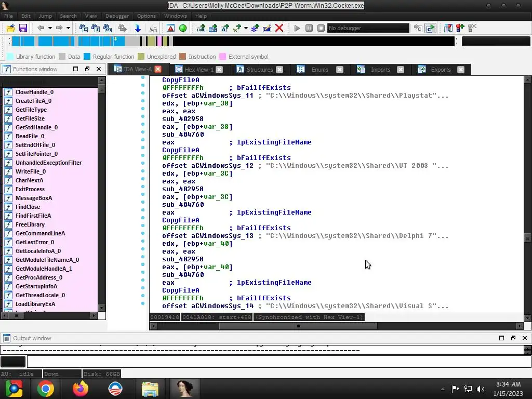Click the text search binoculars icon
Viewport: 532px width, 399px height.
pos(96,28)
